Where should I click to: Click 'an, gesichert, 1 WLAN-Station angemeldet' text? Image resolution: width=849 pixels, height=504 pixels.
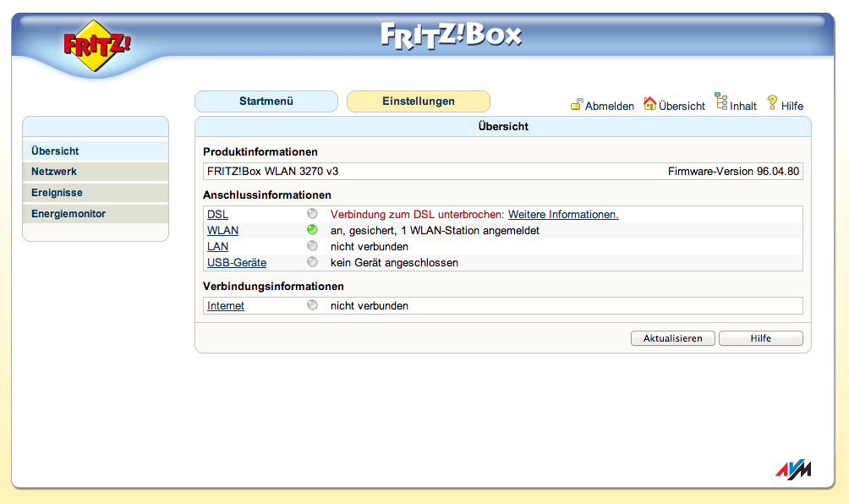[435, 231]
